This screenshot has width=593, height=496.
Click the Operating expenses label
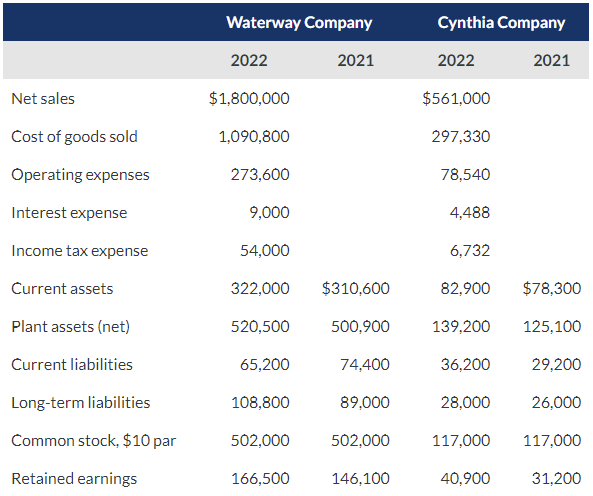(x=81, y=175)
